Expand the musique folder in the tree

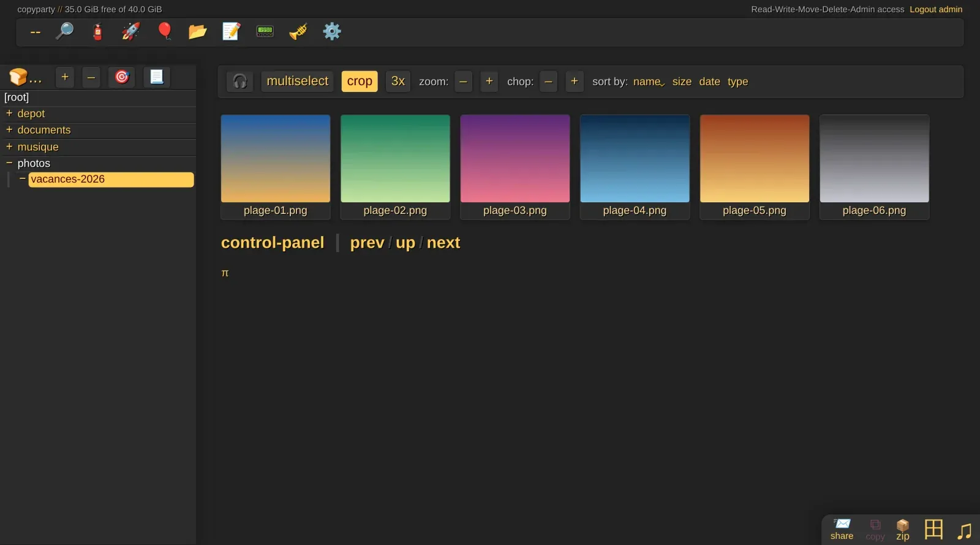[9, 147]
